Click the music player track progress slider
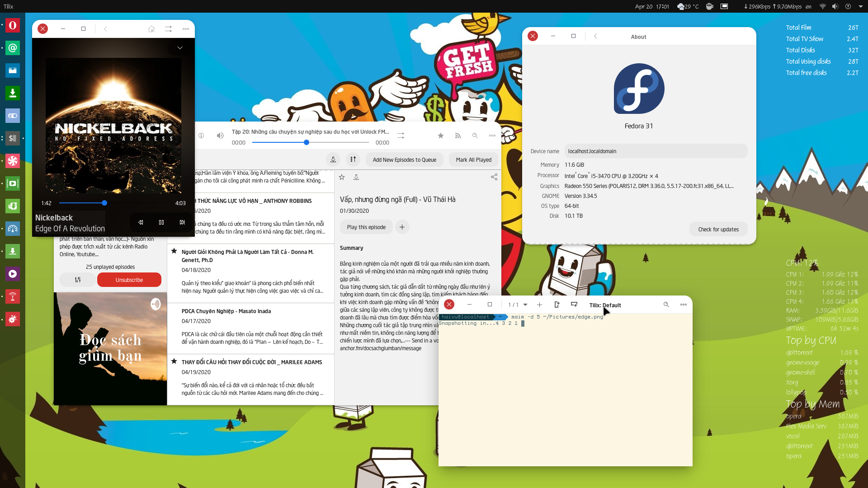Viewport: 868px width, 488px height. pos(113,203)
